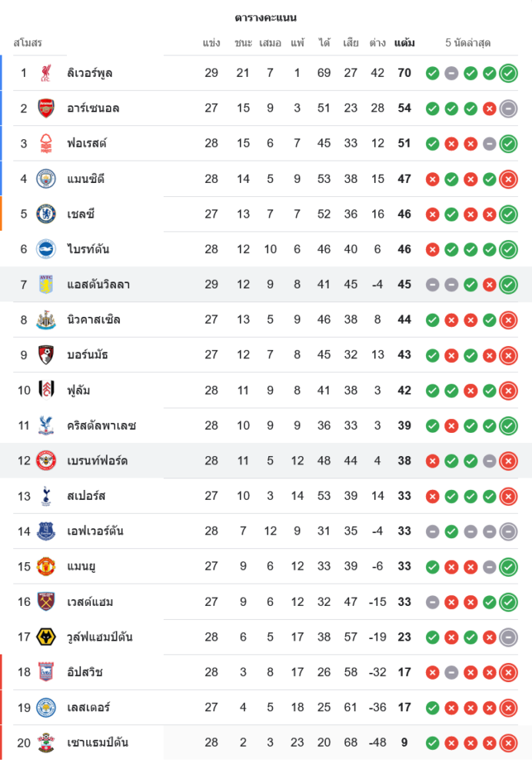Click the Chelsea club crest icon
The height and width of the screenshot is (769, 532).
[46, 214]
